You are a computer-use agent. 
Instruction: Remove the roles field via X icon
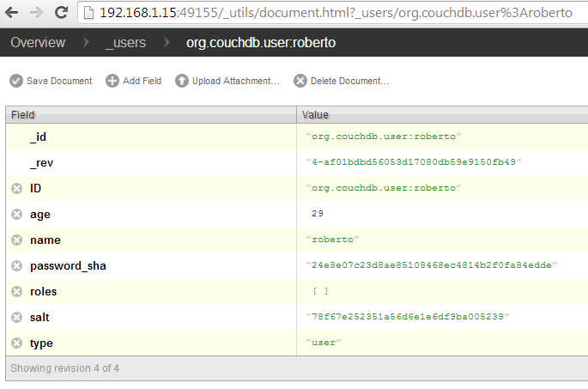[x=17, y=291]
